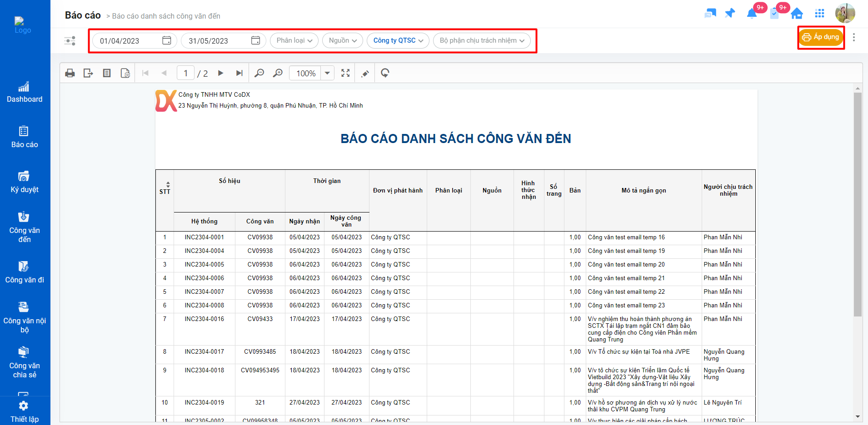Click the Báo cáo breadcrumb title
The height and width of the screenshot is (425, 868).
pyautogui.click(x=83, y=15)
